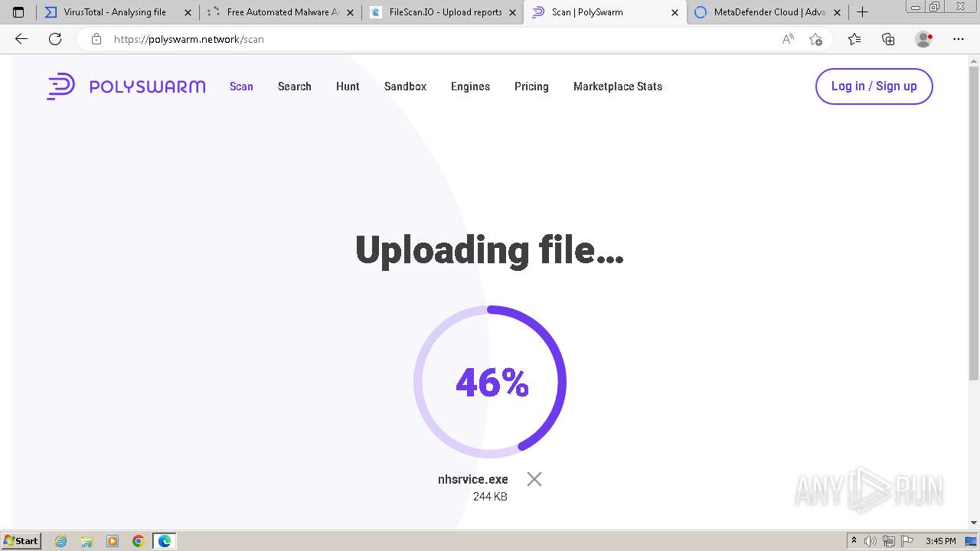This screenshot has height=551, width=980.
Task: Open the PolySwarm logo home link
Action: click(x=126, y=86)
